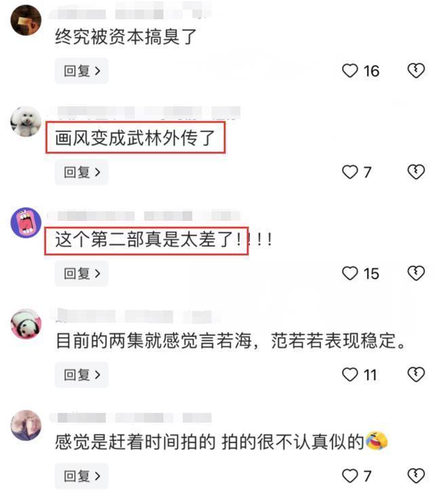
Task: Reply to '感觉是赶着时间拍的' comment
Action: pyautogui.click(x=81, y=476)
